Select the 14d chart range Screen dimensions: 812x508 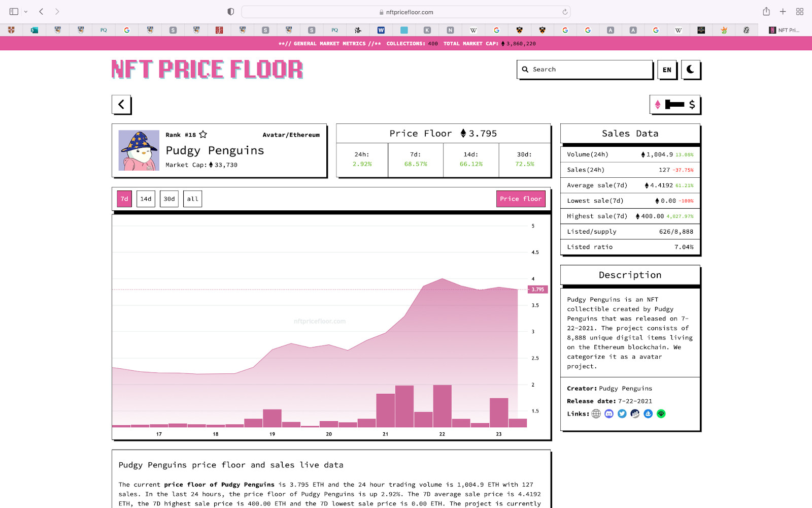tap(146, 199)
